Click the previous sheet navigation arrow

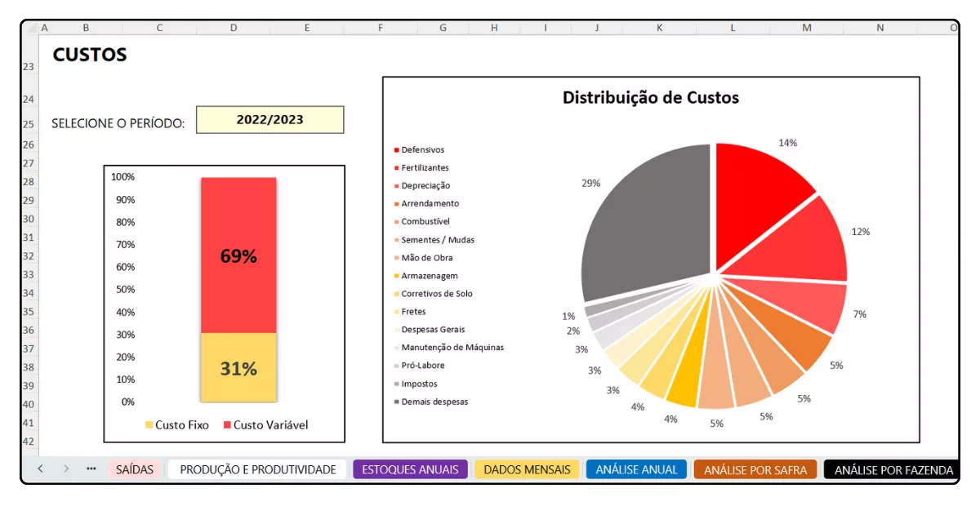(40, 469)
